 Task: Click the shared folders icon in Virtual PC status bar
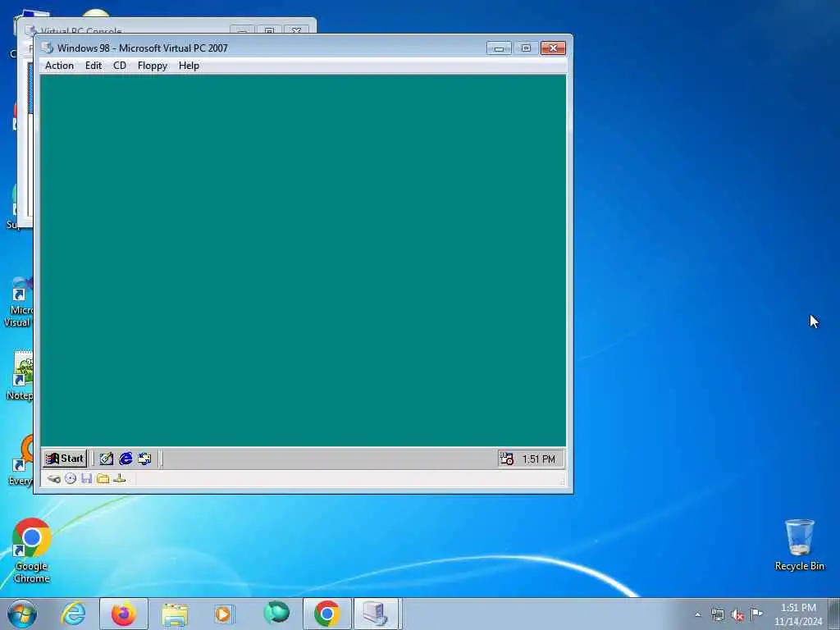tap(103, 479)
